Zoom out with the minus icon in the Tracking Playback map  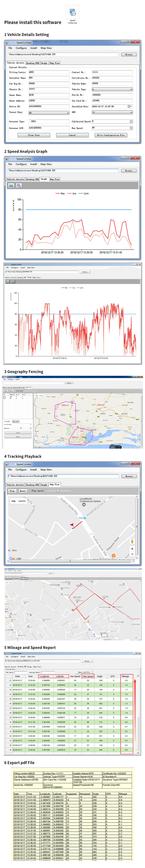pos(132,554)
